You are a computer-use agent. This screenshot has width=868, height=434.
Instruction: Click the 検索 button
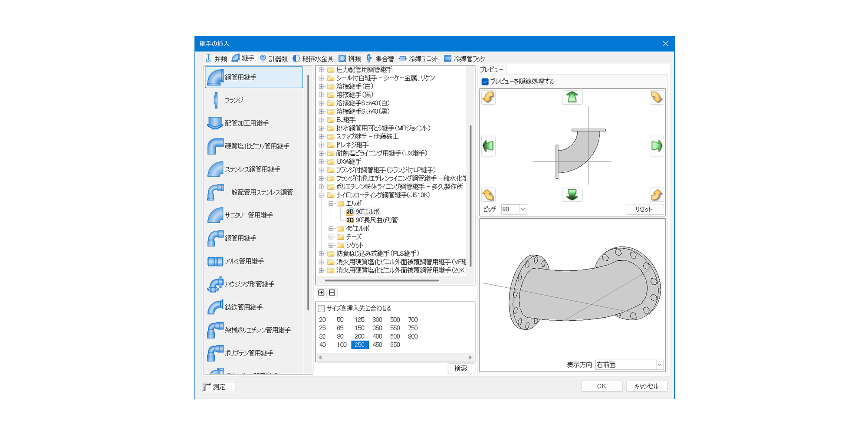(x=460, y=368)
